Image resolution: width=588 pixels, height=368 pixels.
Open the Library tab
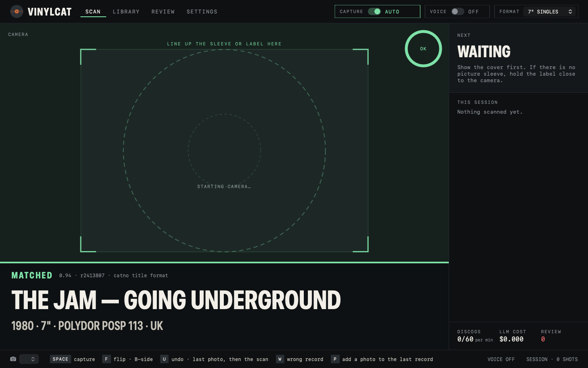(126, 11)
